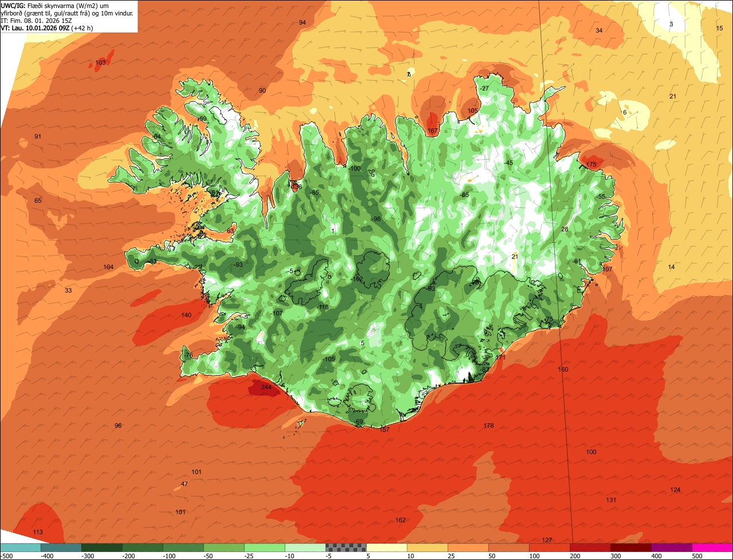Select the value 91 at the far west
The width and height of the screenshot is (733, 560).
point(38,137)
